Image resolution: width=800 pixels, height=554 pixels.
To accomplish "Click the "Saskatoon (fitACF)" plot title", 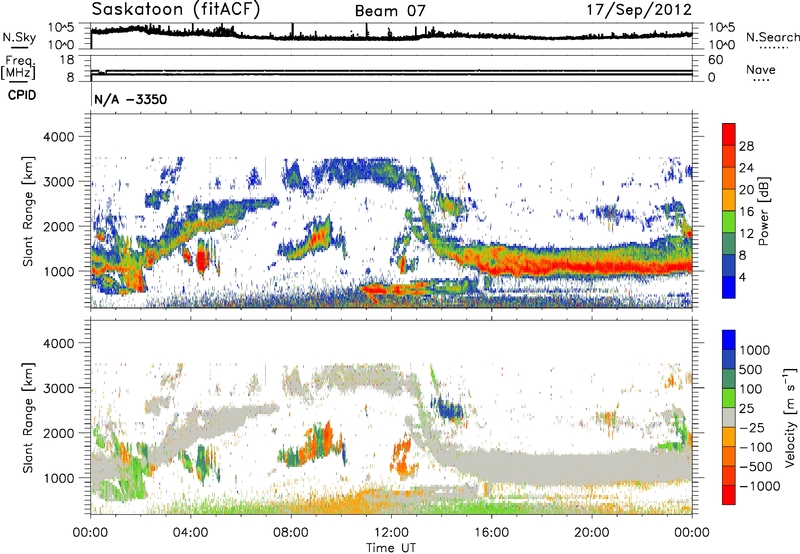I will [176, 9].
